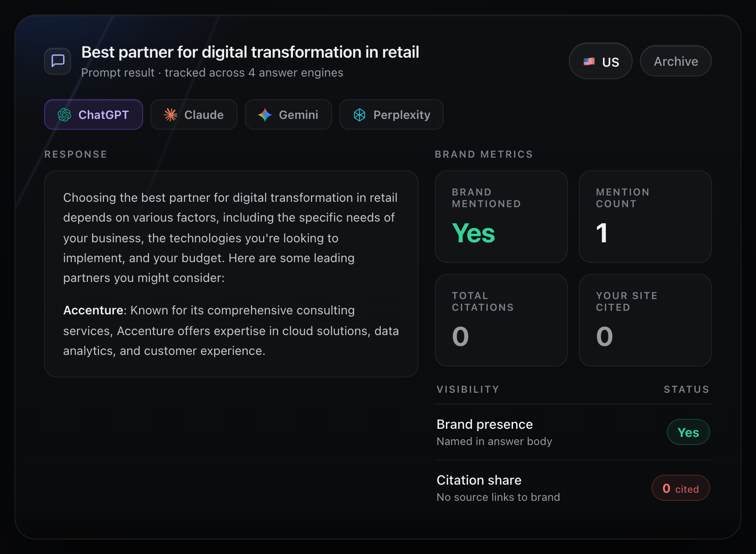
Task: Switch to the Claude tab
Action: click(194, 114)
